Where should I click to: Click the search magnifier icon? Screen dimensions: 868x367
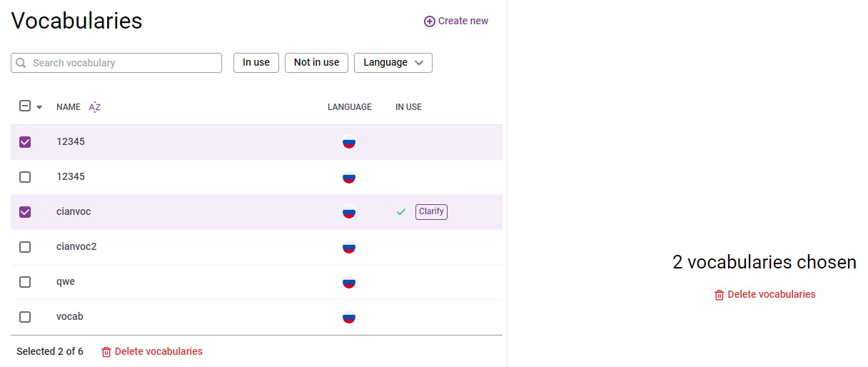21,63
